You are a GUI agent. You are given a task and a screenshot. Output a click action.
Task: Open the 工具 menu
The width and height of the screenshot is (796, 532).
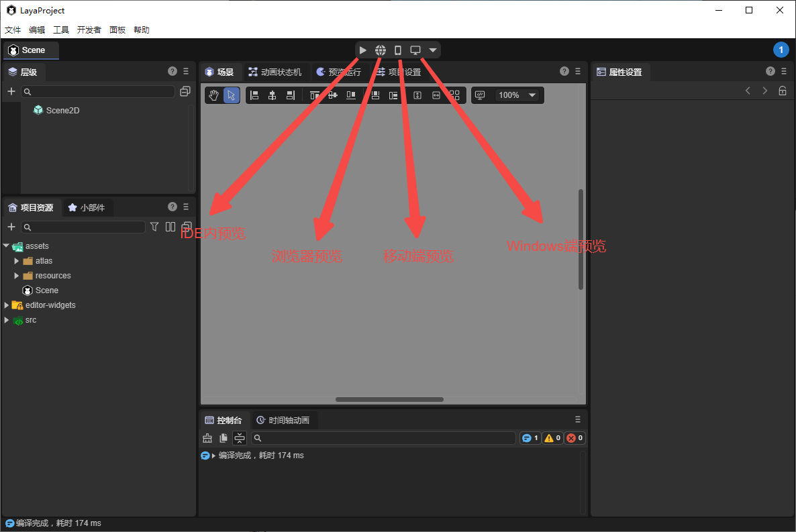click(61, 30)
